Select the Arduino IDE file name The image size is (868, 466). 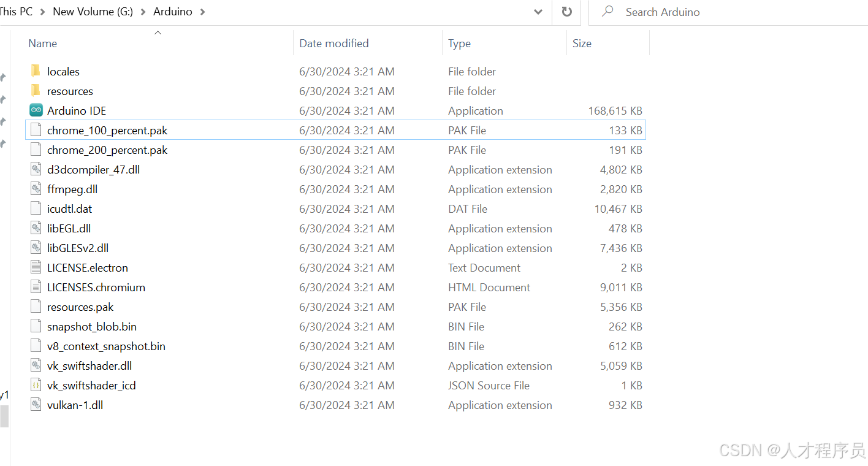click(x=77, y=111)
